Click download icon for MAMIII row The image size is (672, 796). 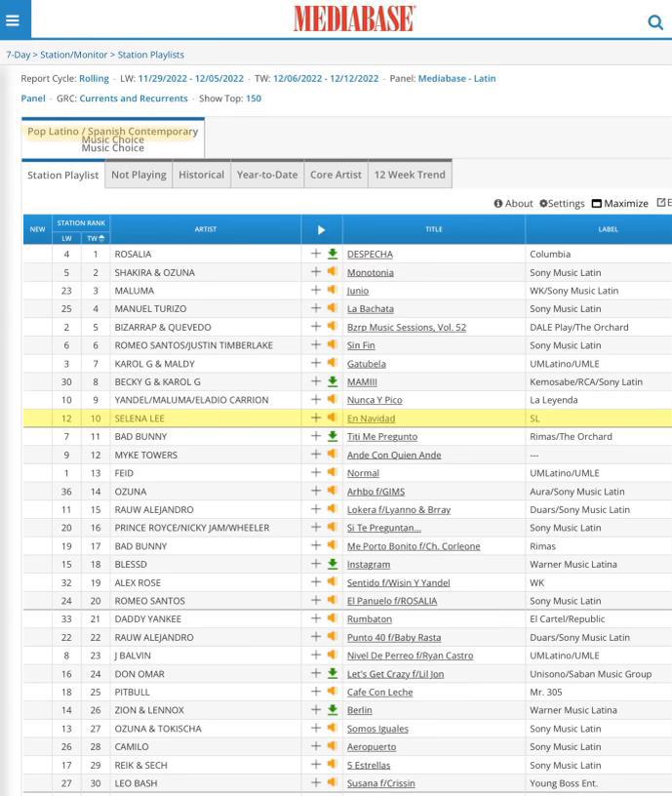(333, 381)
